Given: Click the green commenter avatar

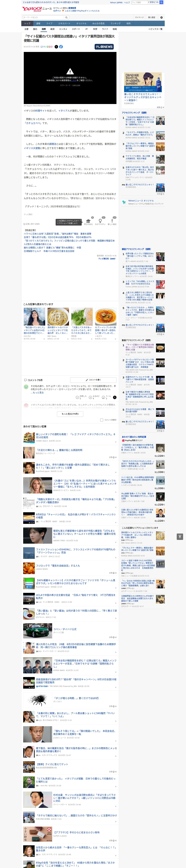Looking at the screenshot, I should click(26, 387).
